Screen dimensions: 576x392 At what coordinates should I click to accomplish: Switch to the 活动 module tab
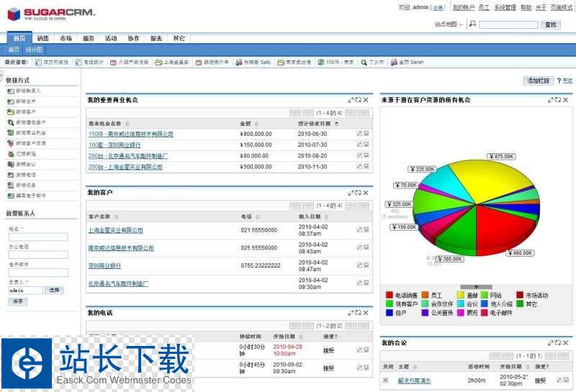click(111, 38)
